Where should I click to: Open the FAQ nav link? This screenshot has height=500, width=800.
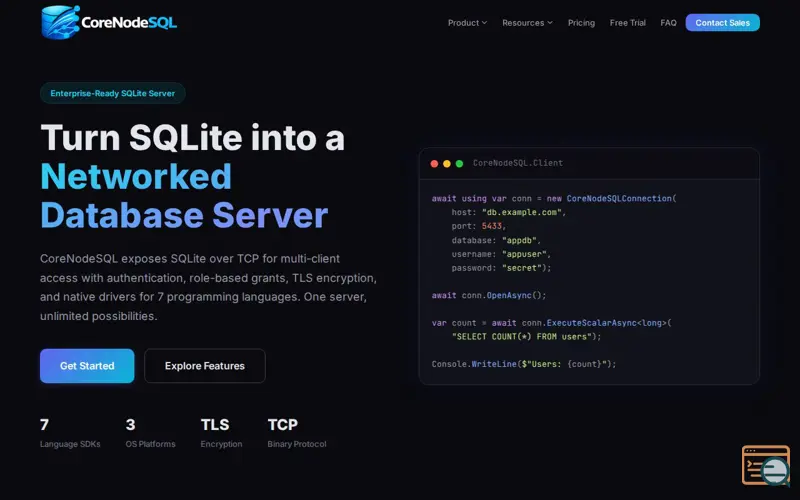point(668,23)
